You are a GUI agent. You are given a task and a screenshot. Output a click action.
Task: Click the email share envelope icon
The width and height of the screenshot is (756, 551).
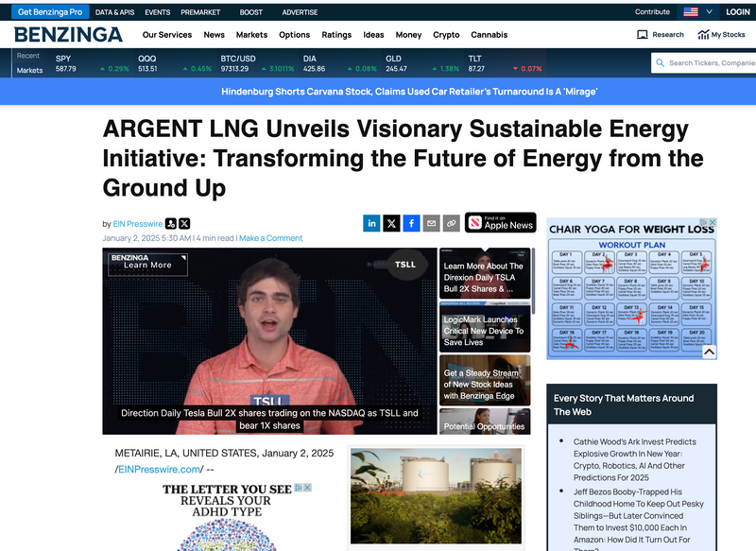point(432,223)
